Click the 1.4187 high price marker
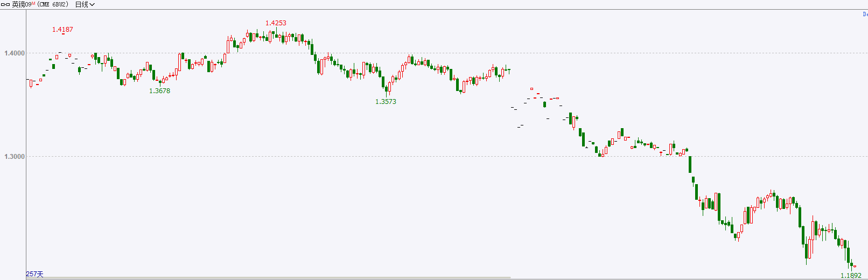The image size is (868, 280). click(62, 30)
